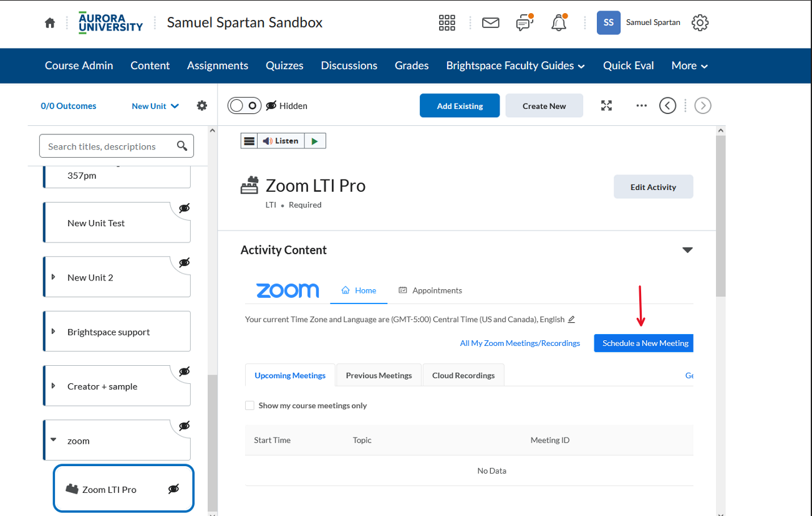This screenshot has width=812, height=516.
Task: Select New Unit Test in sidebar
Action: click(x=117, y=222)
